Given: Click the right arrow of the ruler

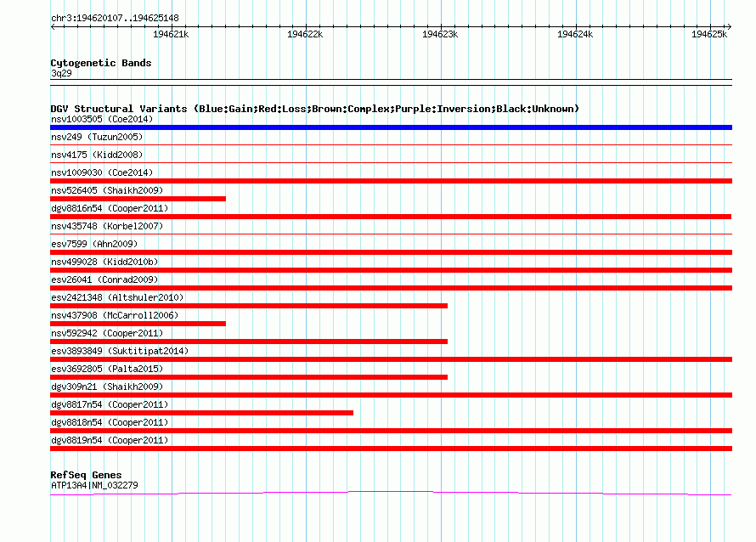Looking at the screenshot, I should pos(730,27).
